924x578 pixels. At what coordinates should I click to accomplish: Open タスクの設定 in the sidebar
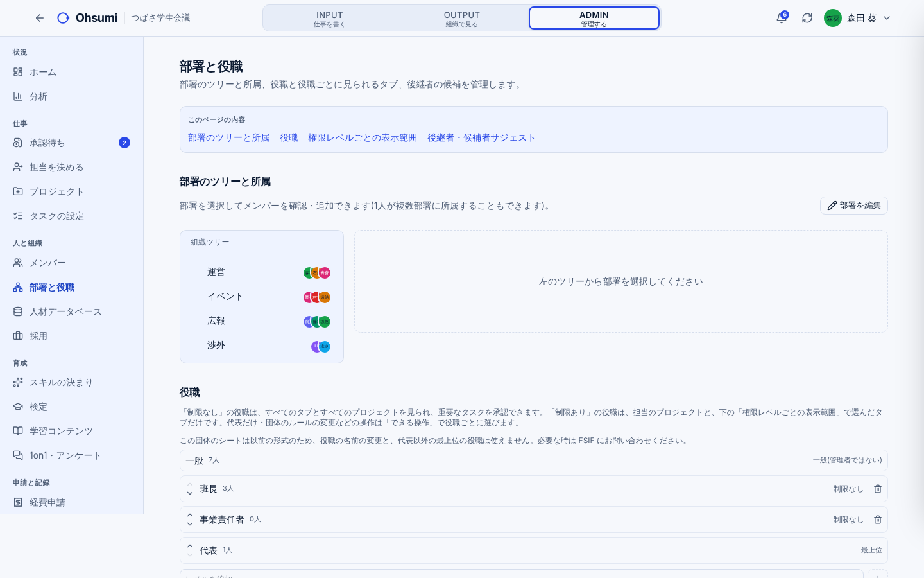[71, 216]
